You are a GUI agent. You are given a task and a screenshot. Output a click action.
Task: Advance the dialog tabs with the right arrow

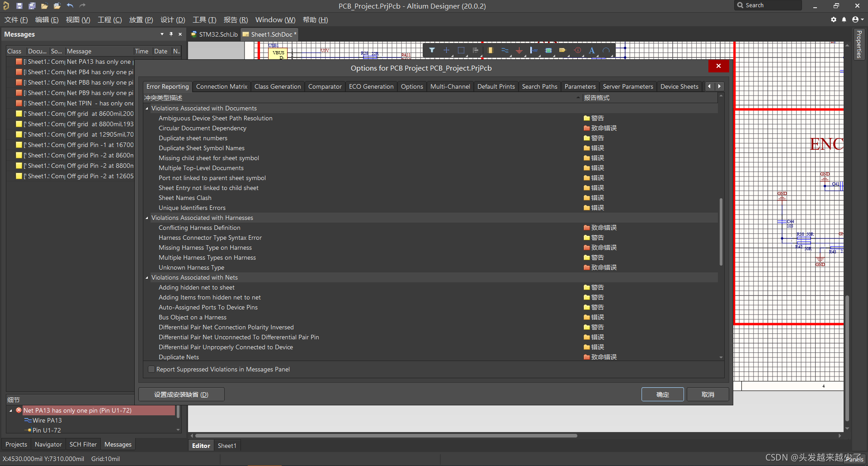tap(719, 86)
